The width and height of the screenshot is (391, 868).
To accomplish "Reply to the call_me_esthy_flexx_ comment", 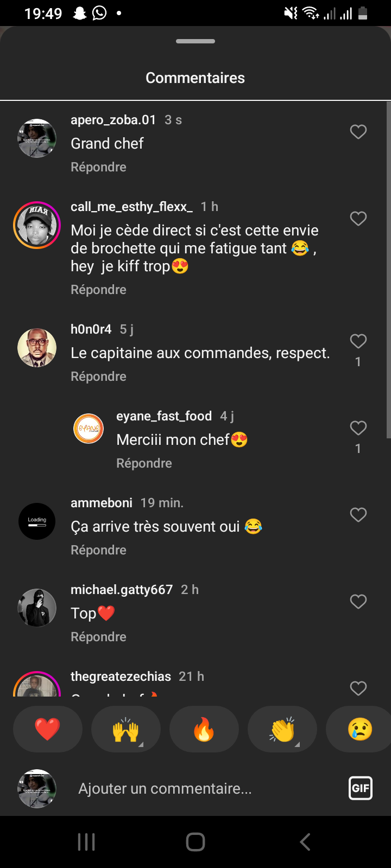I will tap(98, 290).
